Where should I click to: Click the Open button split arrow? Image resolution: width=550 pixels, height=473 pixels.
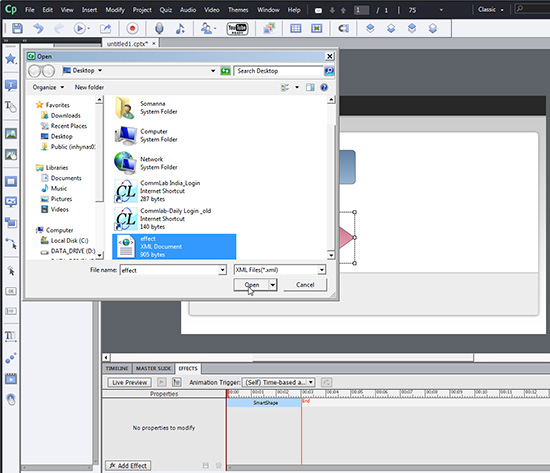273,285
